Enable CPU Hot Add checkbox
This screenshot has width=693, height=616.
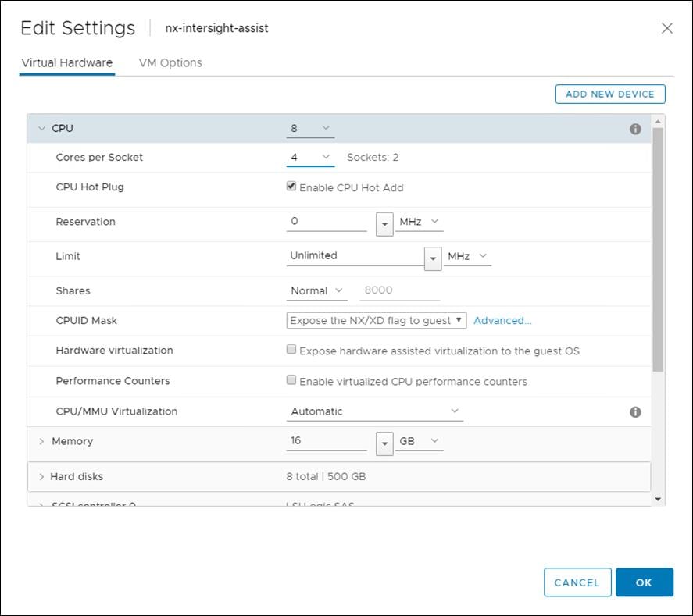point(290,185)
